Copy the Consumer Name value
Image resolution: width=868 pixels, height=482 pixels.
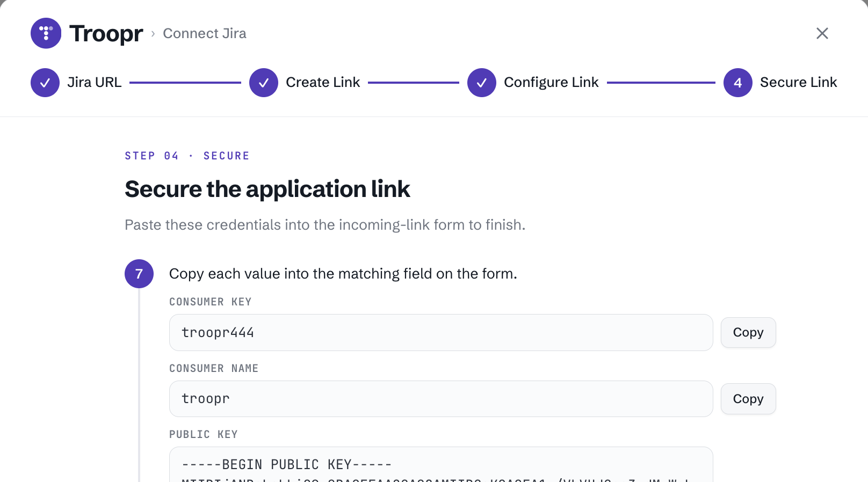[748, 399]
